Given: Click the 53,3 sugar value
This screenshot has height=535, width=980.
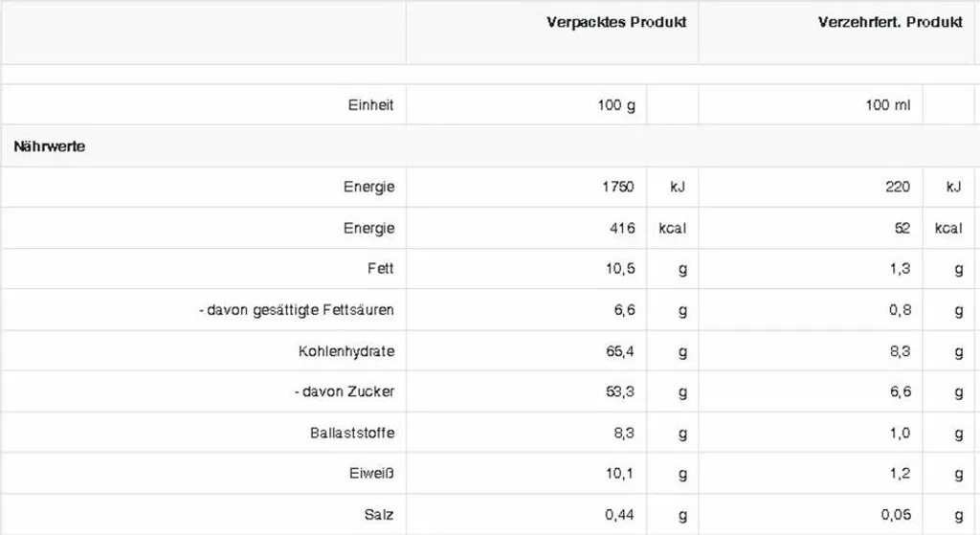Looking at the screenshot, I should [620, 391].
